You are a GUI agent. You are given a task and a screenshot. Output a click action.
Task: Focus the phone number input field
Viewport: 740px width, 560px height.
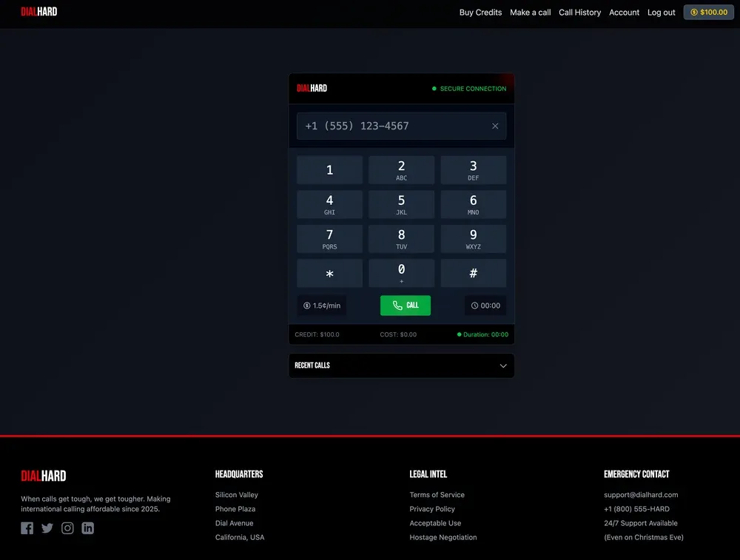click(392, 126)
